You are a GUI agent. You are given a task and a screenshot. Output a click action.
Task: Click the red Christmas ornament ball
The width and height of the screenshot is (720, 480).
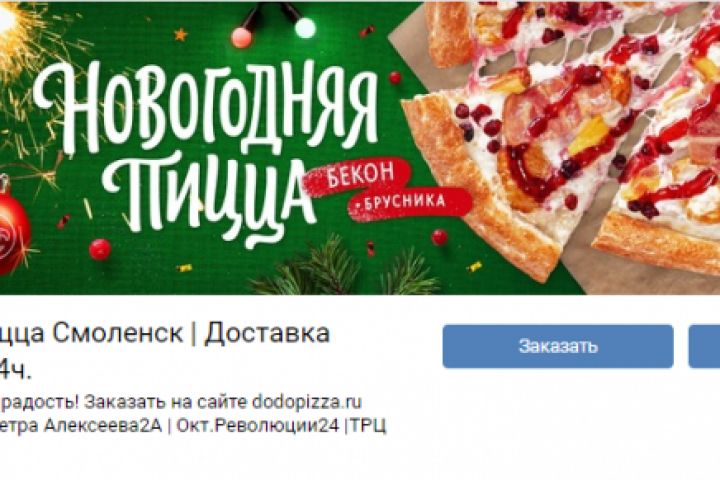point(13,226)
